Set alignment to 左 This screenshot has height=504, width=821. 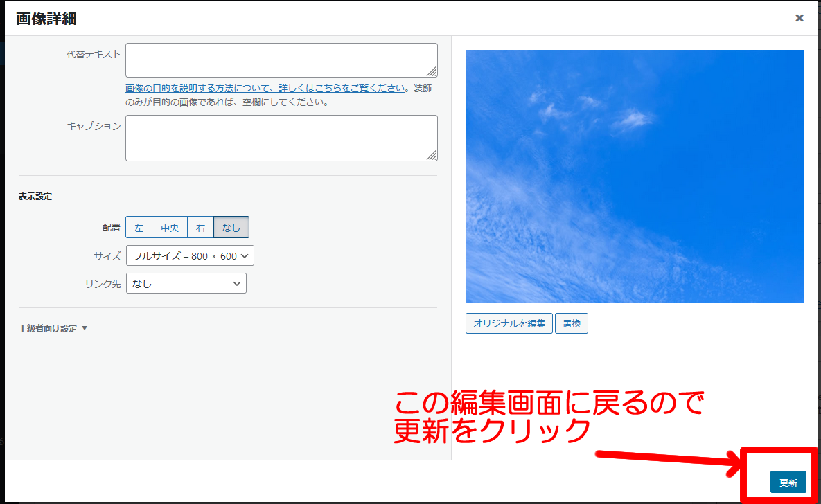(x=139, y=227)
